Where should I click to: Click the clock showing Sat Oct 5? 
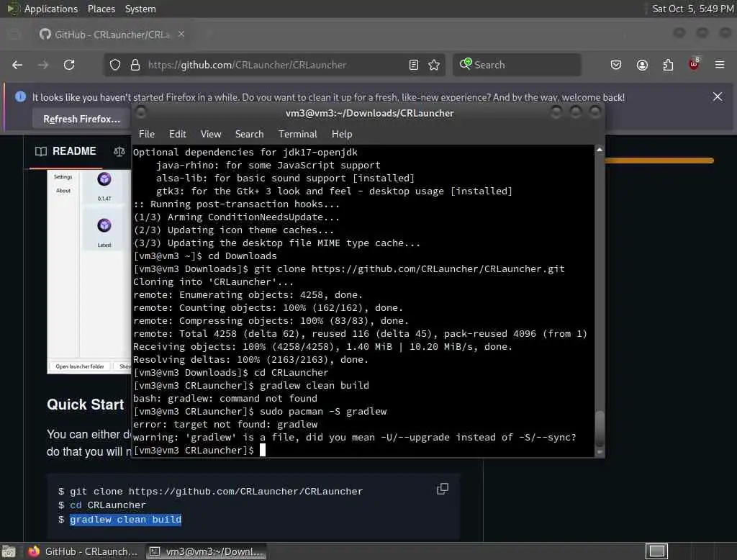(693, 9)
